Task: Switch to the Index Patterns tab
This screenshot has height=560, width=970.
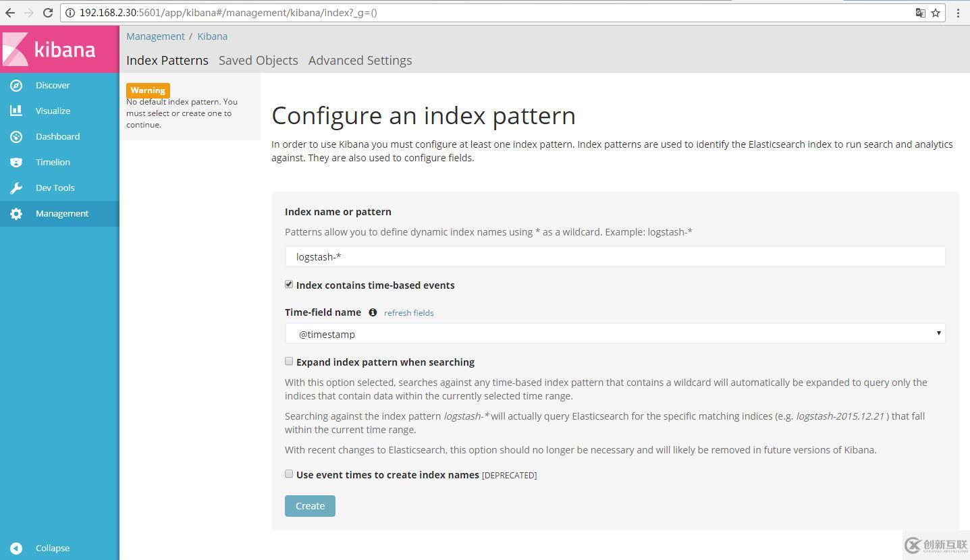Action: click(167, 60)
